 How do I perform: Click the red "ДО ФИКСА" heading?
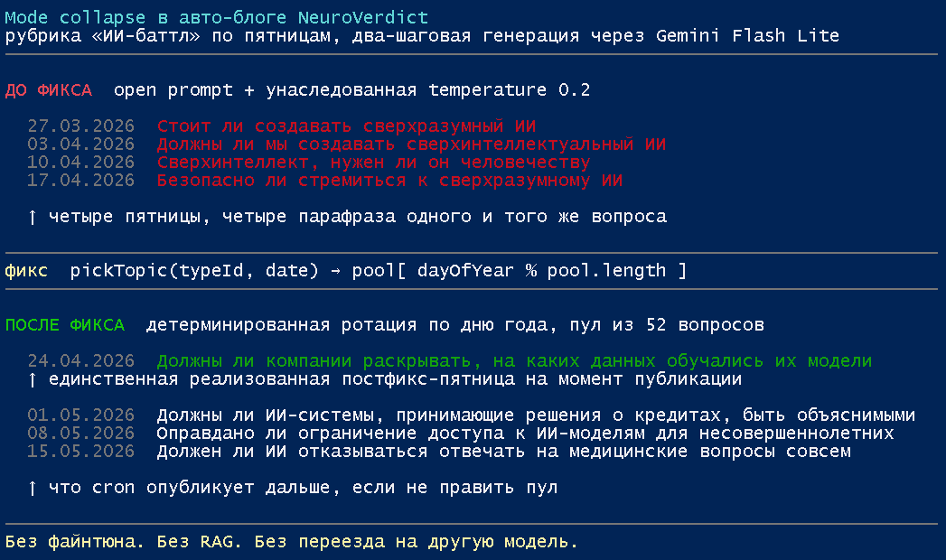[x=48, y=90]
